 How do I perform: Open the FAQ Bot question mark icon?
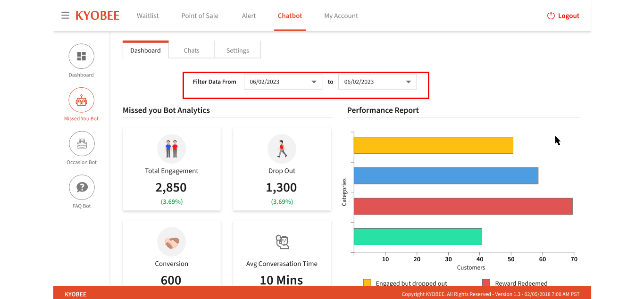(x=82, y=188)
